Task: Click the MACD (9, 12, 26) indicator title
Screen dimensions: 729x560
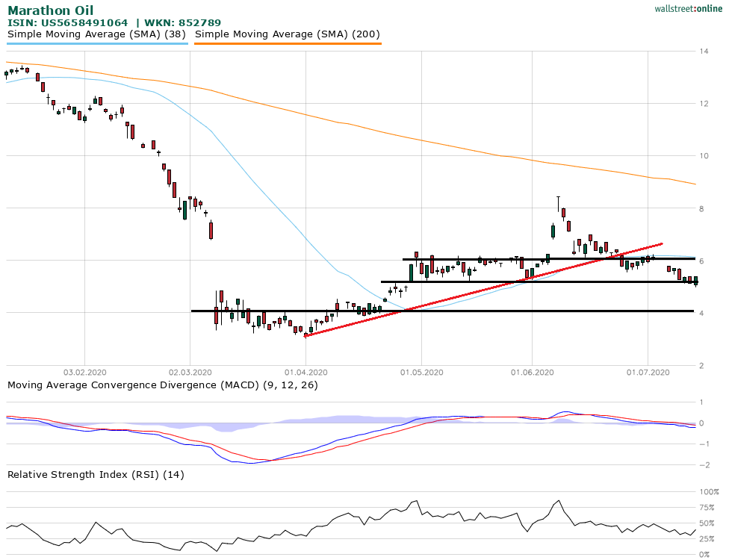Action: point(162,385)
